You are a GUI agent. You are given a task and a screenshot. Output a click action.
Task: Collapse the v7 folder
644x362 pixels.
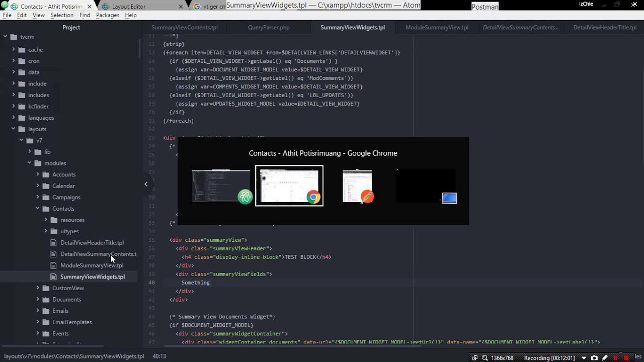click(21, 140)
